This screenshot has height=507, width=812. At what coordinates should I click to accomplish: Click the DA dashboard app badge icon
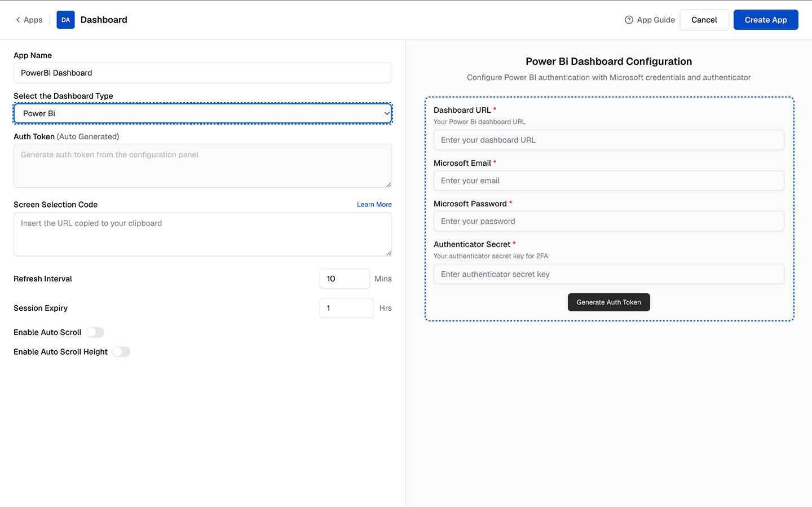click(65, 20)
